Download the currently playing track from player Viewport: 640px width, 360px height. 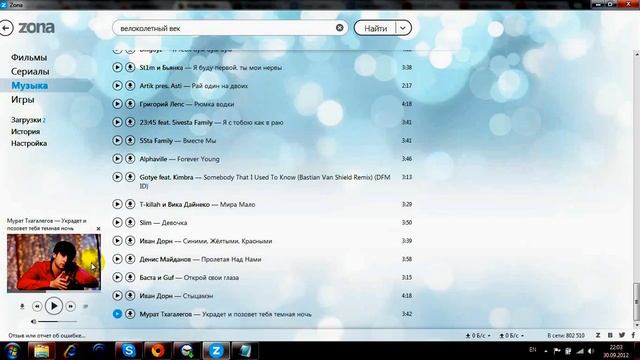click(22, 306)
